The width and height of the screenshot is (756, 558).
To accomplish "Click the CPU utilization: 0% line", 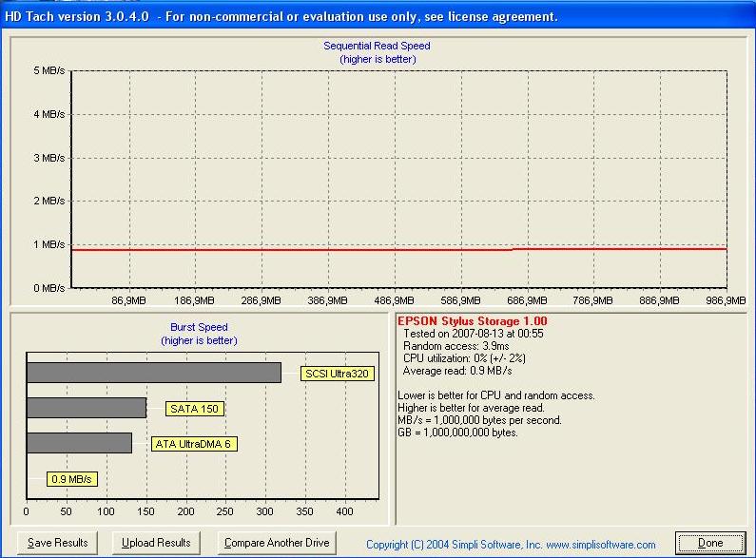I will point(464,358).
